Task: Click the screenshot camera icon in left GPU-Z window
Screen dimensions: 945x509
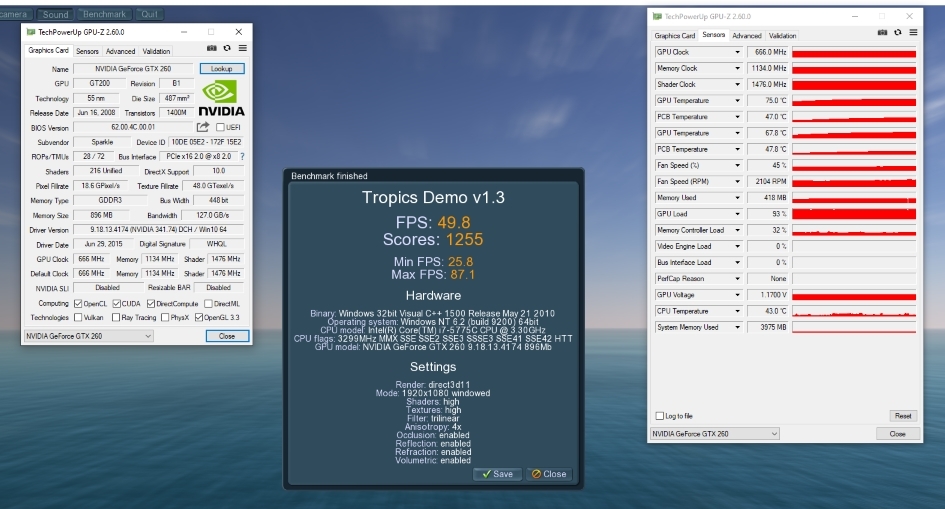Action: [212, 48]
